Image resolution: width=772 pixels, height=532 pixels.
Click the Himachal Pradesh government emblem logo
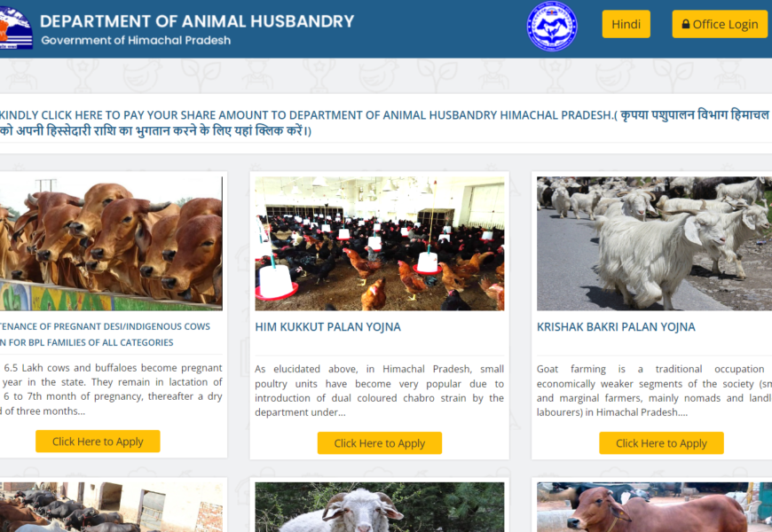pyautogui.click(x=16, y=27)
